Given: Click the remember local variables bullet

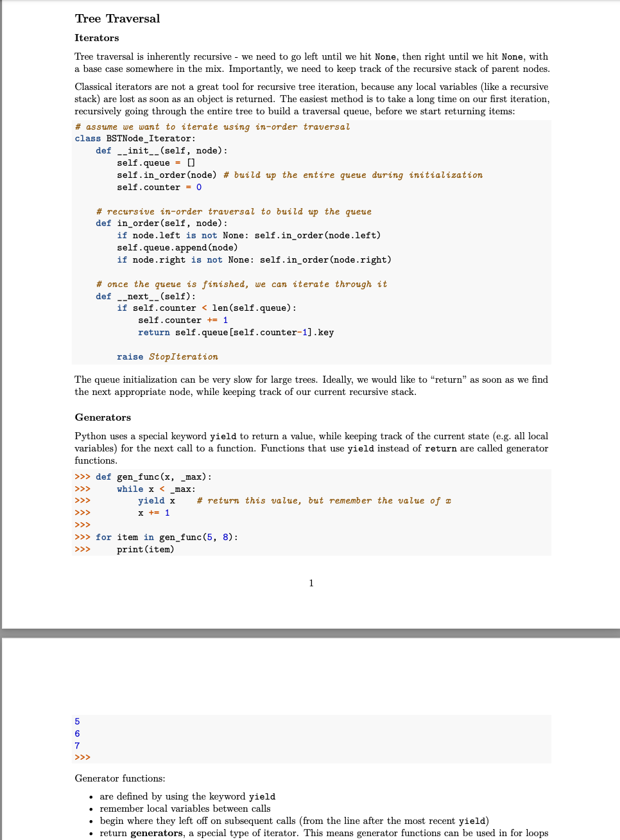Looking at the screenshot, I should tap(185, 809).
